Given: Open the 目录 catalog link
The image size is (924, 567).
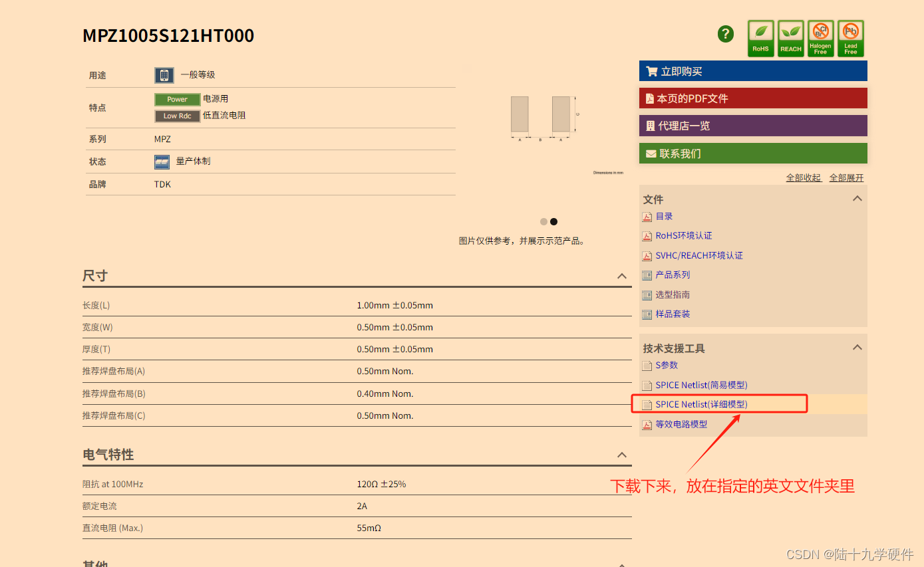Looking at the screenshot, I should 664,217.
